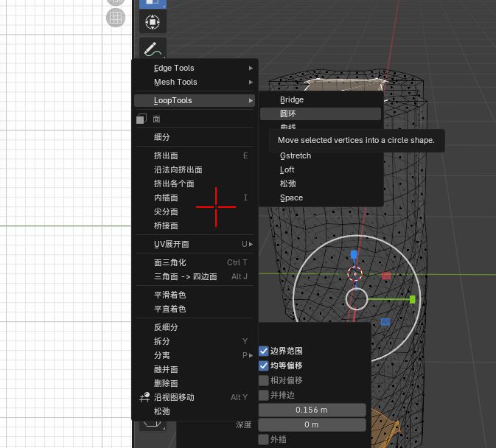Click 细分 to subdivide faces
Screen dimensions: 496x448
tap(162, 137)
